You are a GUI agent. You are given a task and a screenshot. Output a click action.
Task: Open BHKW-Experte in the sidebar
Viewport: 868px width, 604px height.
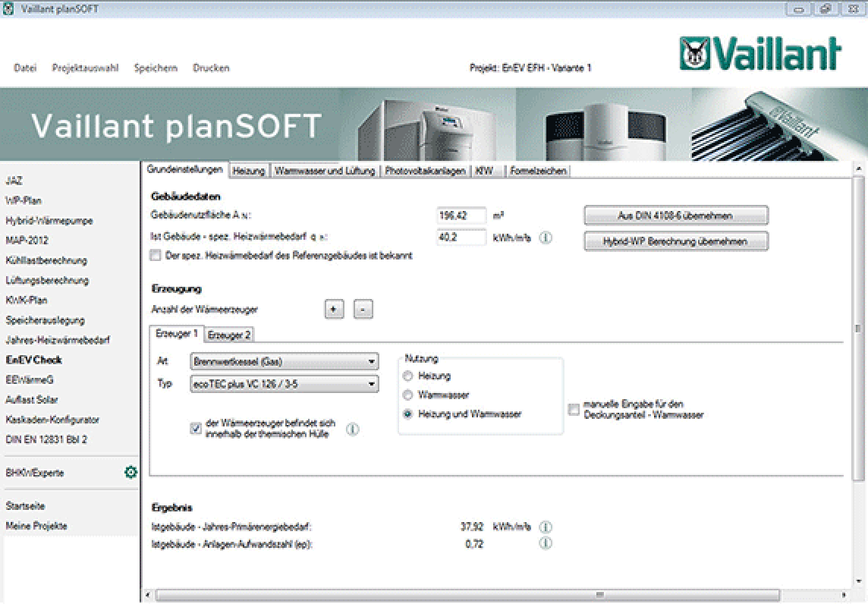(x=34, y=473)
